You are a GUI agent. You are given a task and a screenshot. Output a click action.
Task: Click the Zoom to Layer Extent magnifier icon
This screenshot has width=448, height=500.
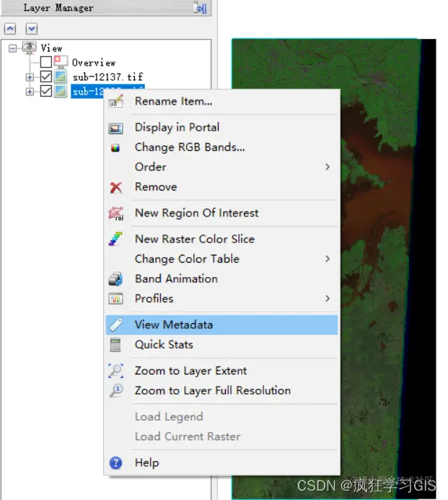pyautogui.click(x=115, y=371)
